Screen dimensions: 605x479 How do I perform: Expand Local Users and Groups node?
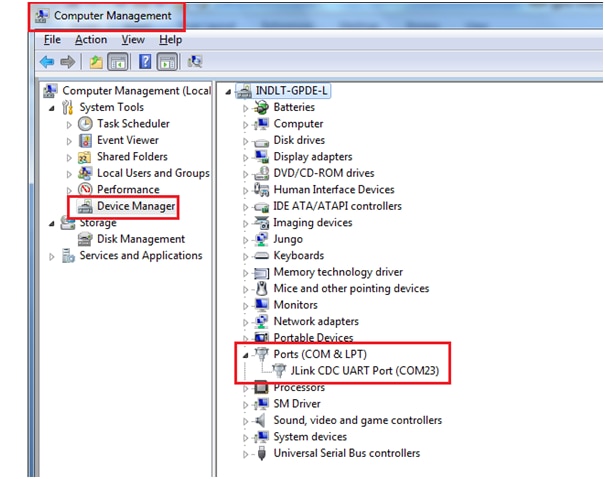(69, 174)
